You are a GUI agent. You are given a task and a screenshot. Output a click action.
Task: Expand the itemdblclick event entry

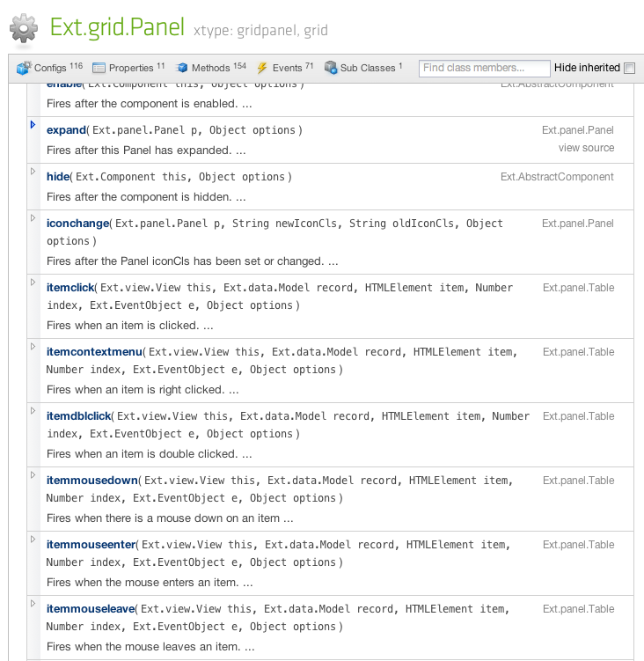pos(33,411)
